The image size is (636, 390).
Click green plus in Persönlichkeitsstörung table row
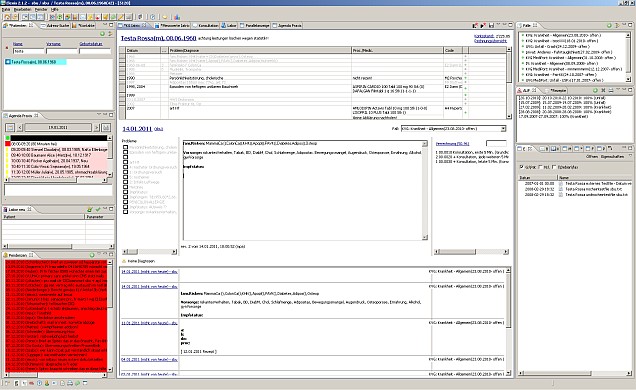tap(465, 78)
